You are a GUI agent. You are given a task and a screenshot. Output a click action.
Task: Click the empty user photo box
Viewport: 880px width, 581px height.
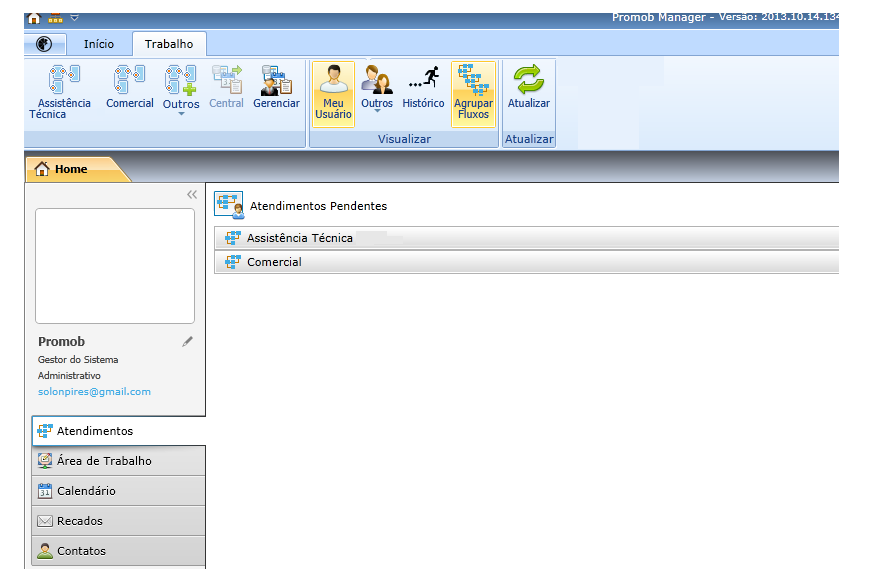point(115,266)
